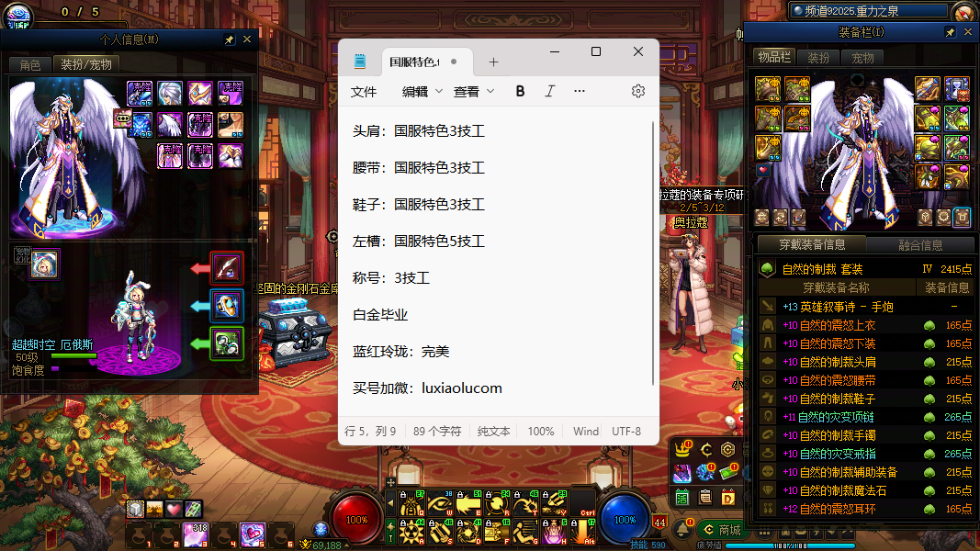Toggle the pin on 个人信息 panel
Screen dimensions: 980x551
coord(229,39)
